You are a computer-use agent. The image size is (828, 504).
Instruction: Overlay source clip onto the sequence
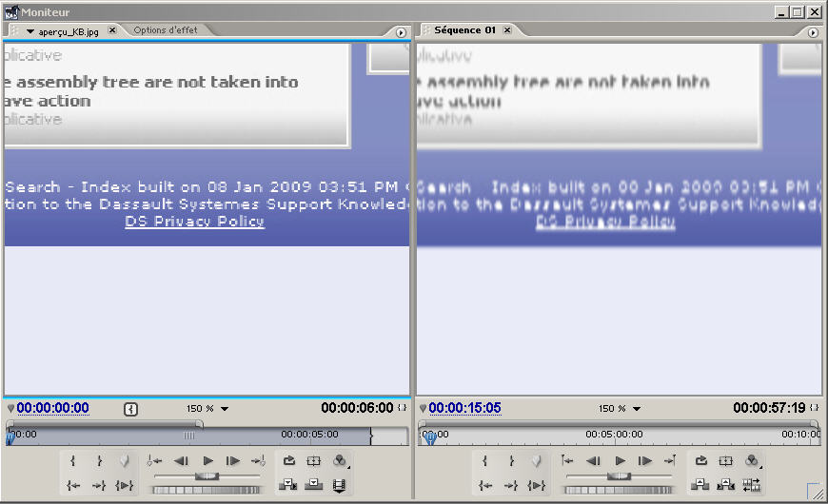point(313,484)
